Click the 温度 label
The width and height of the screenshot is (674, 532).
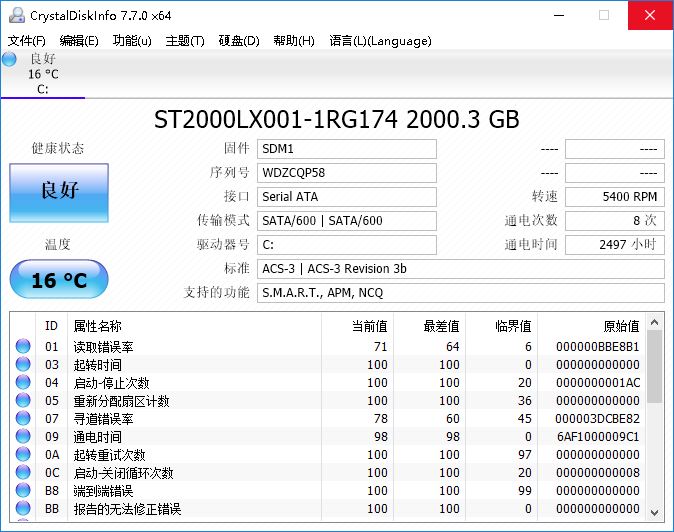pos(58,245)
